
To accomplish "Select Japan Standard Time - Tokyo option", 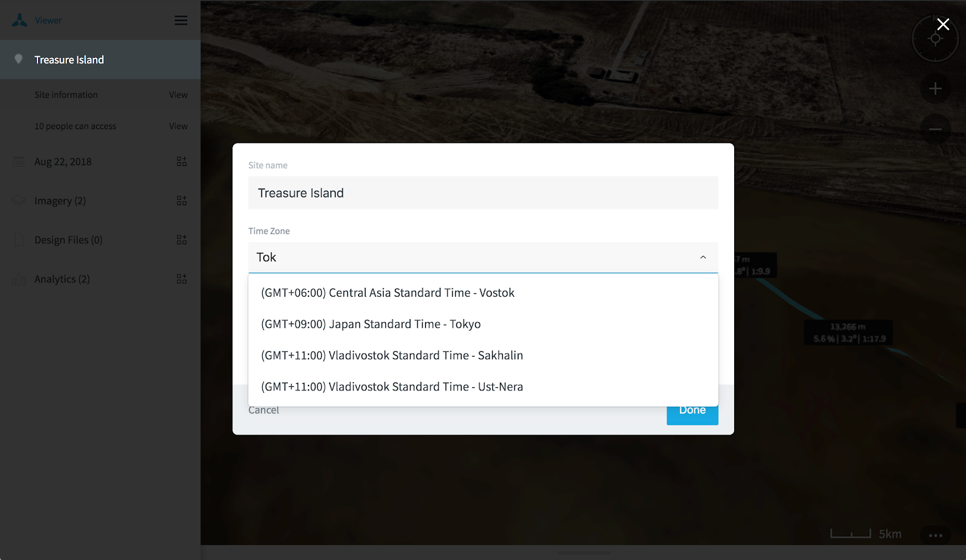I will click(x=369, y=324).
